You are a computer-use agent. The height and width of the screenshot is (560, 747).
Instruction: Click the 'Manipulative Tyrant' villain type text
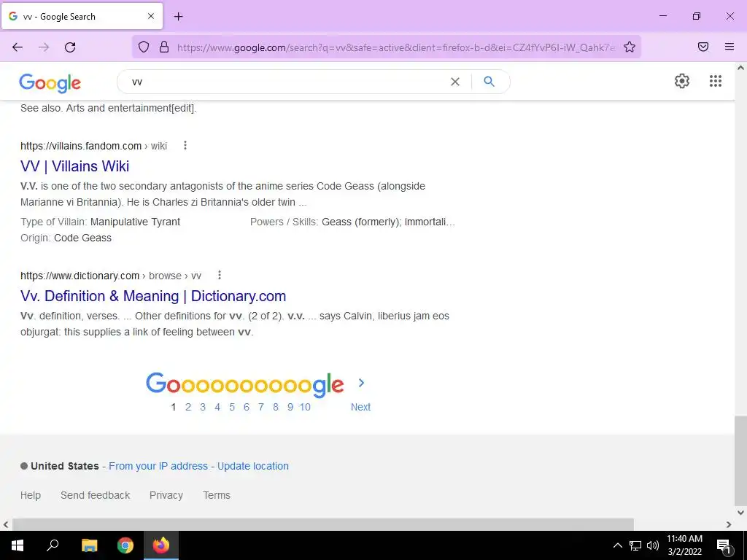click(135, 222)
